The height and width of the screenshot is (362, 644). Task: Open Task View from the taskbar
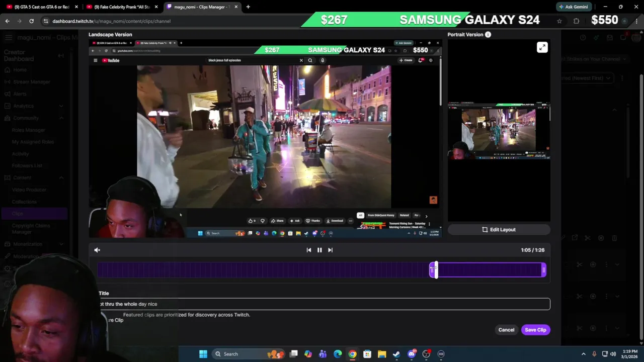294,354
